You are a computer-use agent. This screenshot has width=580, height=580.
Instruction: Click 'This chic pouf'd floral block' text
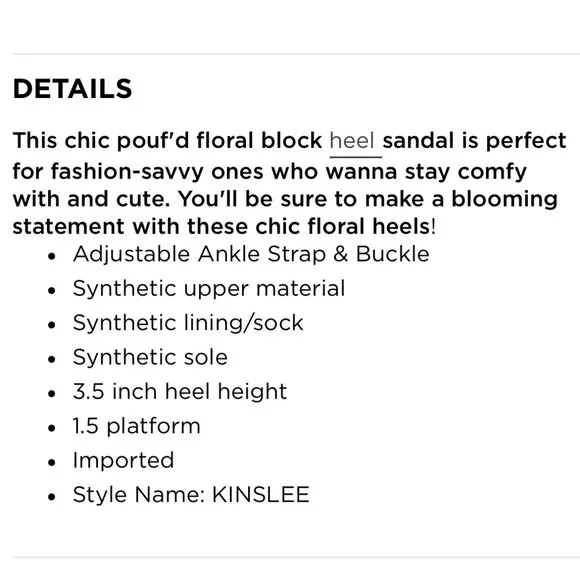(168, 141)
